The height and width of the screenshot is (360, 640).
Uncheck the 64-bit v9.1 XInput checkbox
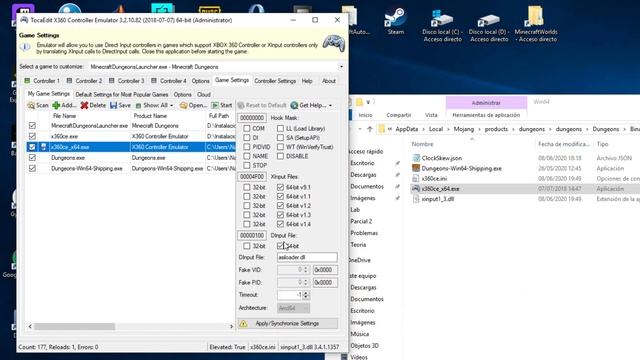point(280,187)
